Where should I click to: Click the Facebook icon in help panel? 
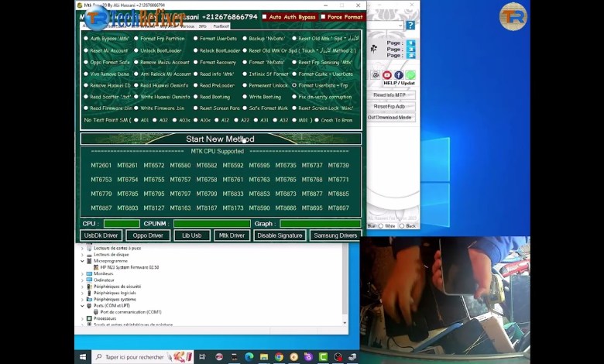click(x=399, y=75)
